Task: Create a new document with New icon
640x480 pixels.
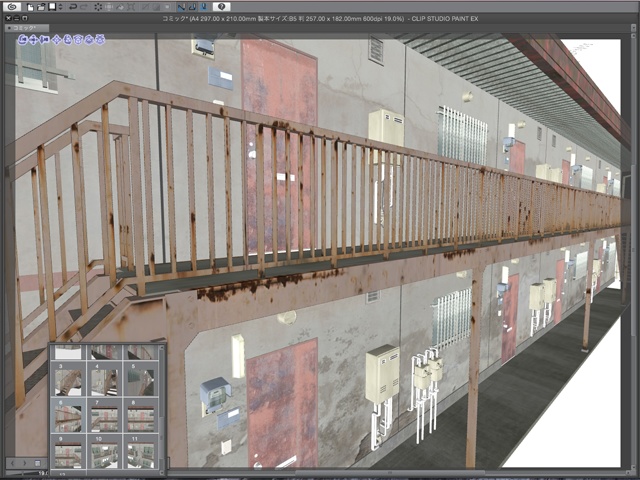Action: coord(30,7)
